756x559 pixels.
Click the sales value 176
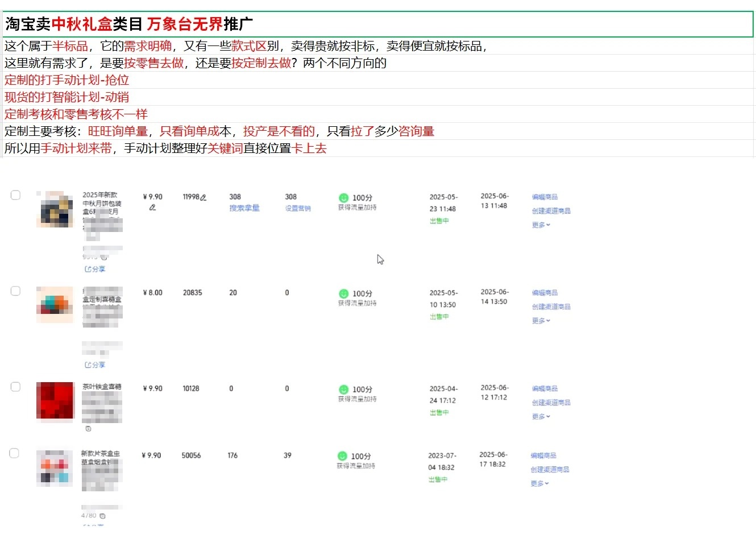click(x=232, y=456)
